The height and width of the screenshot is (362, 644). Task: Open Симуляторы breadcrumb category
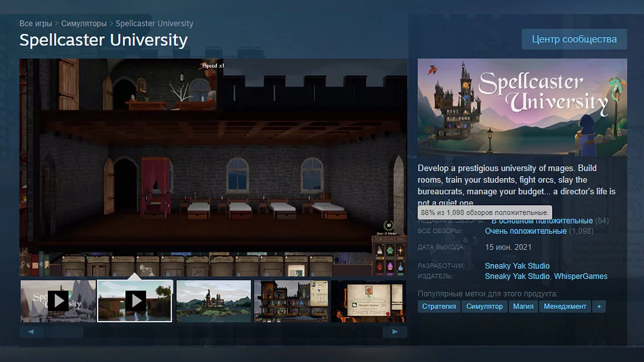pyautogui.click(x=84, y=24)
